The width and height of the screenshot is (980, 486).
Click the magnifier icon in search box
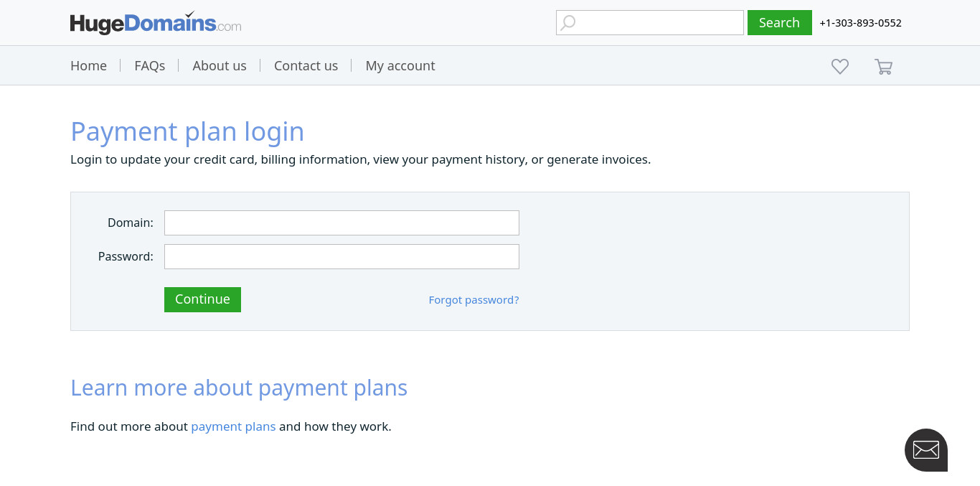[568, 22]
